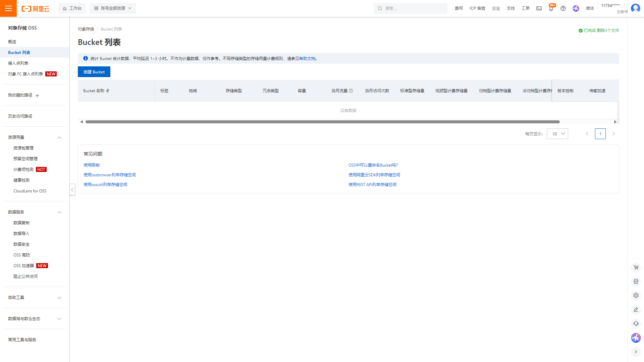The image size is (644, 362).
Task: Click the horizontal table scrollbar
Action: click(322, 122)
